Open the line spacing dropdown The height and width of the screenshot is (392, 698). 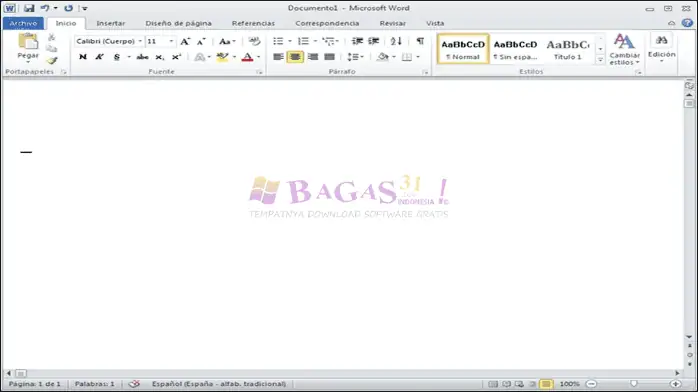coord(355,57)
